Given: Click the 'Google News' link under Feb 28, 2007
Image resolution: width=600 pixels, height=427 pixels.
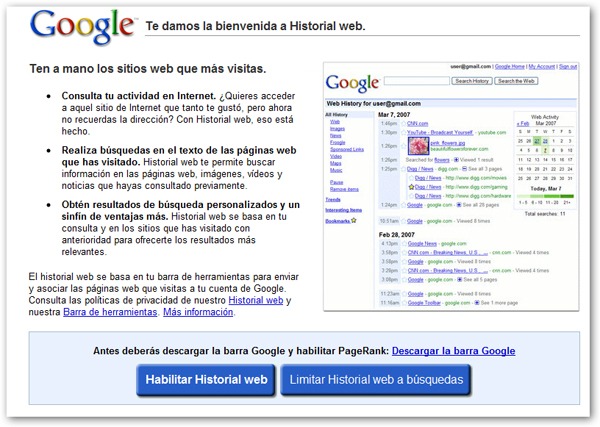Looking at the screenshot, I should pyautogui.click(x=422, y=243).
